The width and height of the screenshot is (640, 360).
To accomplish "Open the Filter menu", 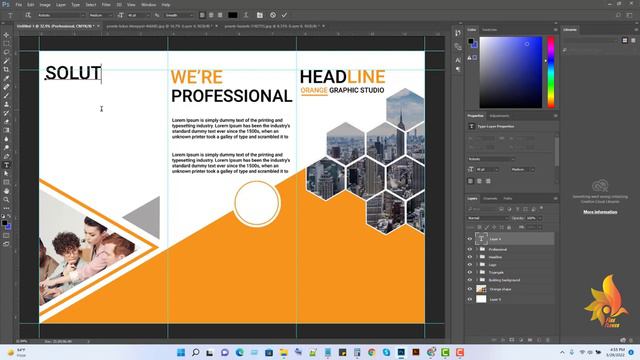I will click(x=106, y=5).
